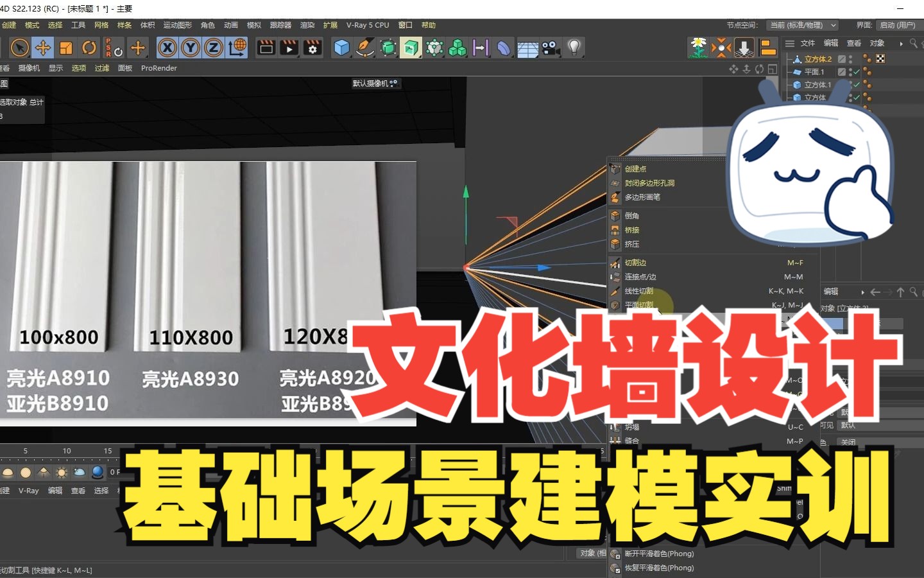This screenshot has height=578, width=924.
Task: Open the V-Ray 5 CPU menu
Action: point(368,25)
